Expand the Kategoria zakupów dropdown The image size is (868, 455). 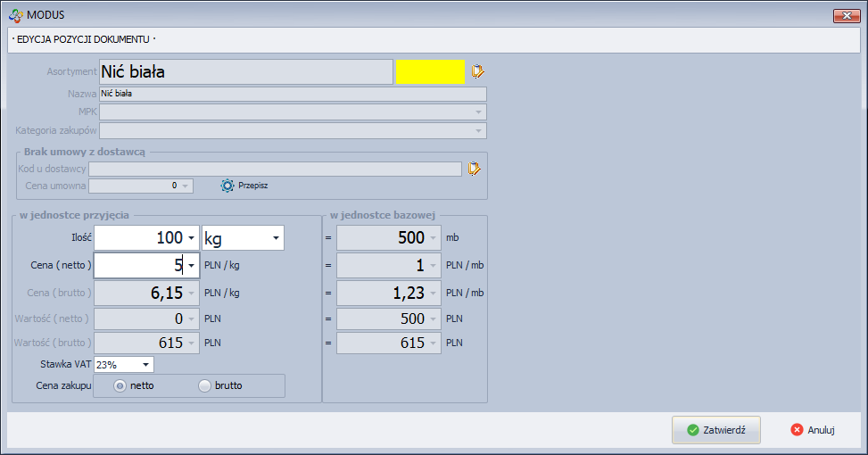click(479, 131)
